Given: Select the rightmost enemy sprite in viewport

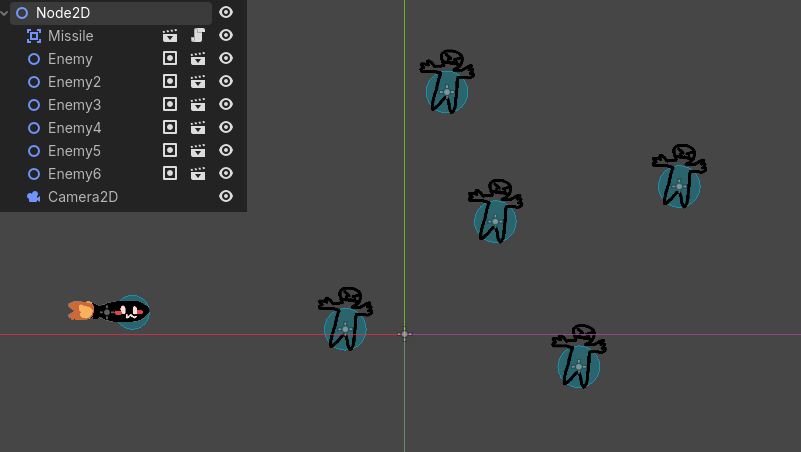Looking at the screenshot, I should (679, 176).
